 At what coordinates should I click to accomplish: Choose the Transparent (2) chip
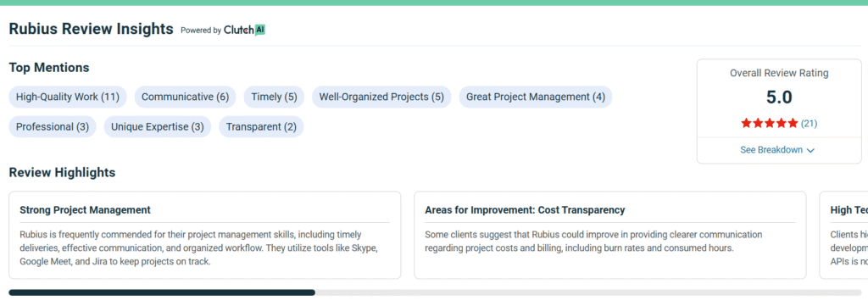pos(261,126)
